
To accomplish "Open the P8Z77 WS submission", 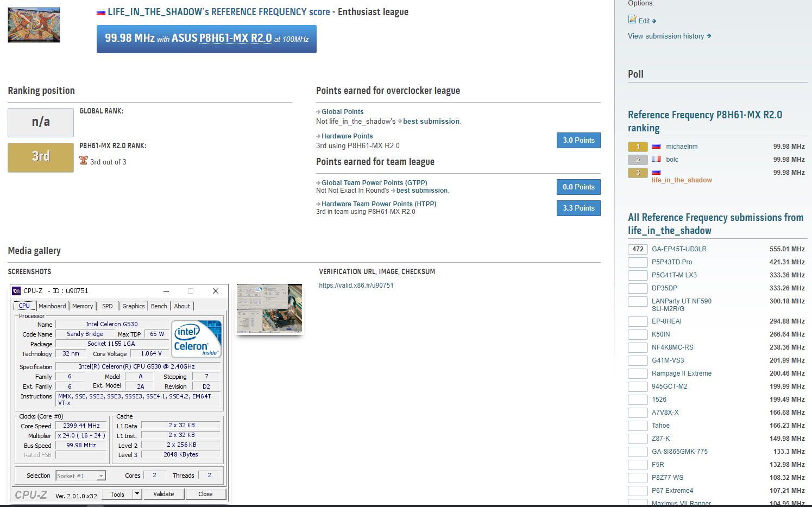I will 668,478.
